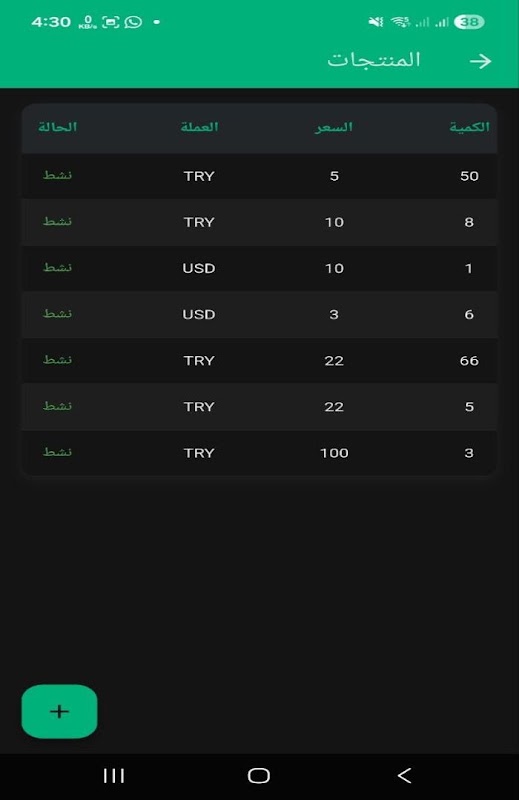
Task: Tap the screen capture status icon
Action: pyautogui.click(x=111, y=22)
